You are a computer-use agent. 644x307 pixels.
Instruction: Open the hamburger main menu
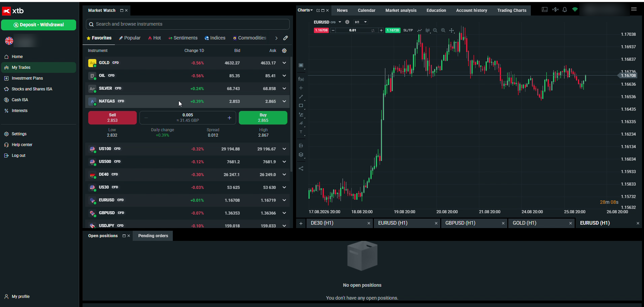pos(634,9)
